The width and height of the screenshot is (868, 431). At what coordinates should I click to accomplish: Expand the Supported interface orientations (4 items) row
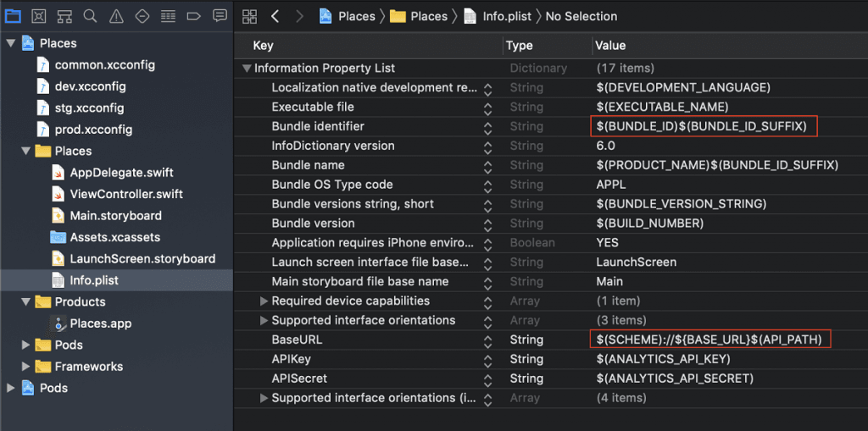[264, 398]
